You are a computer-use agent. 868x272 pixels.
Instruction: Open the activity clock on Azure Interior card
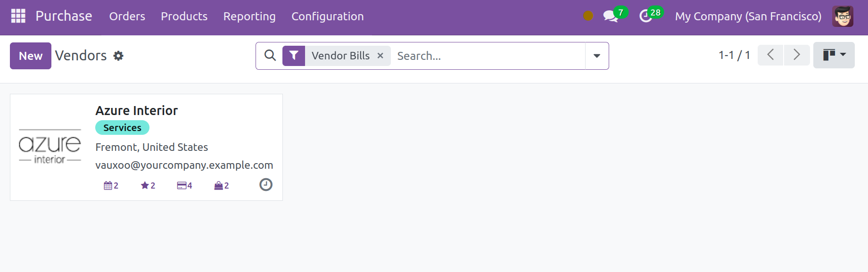point(266,184)
